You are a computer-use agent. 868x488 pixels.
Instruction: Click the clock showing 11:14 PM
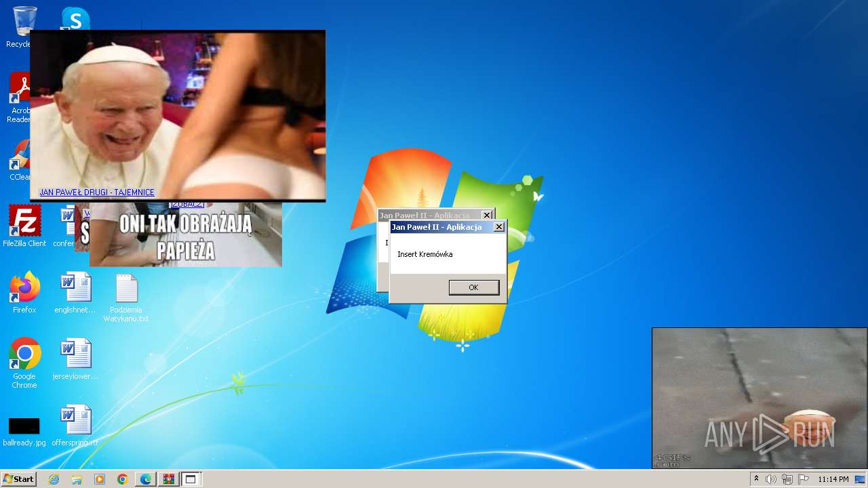pos(833,479)
